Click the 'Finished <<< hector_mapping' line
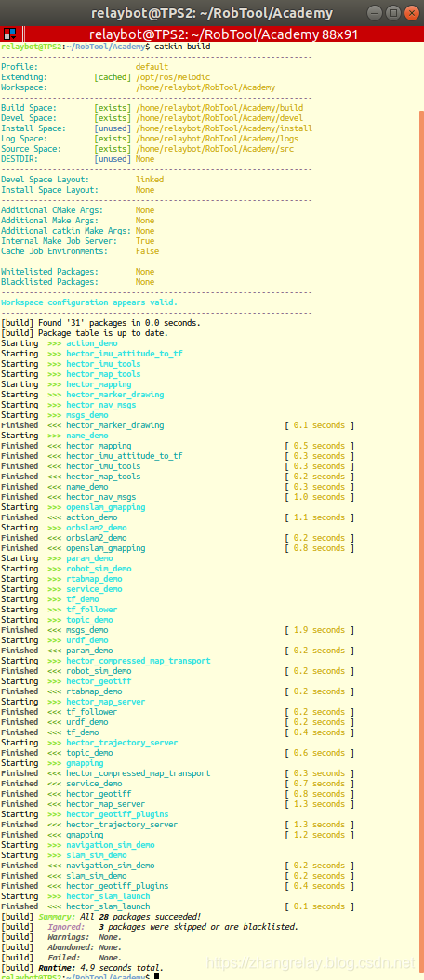424x980 pixels. tap(178, 446)
